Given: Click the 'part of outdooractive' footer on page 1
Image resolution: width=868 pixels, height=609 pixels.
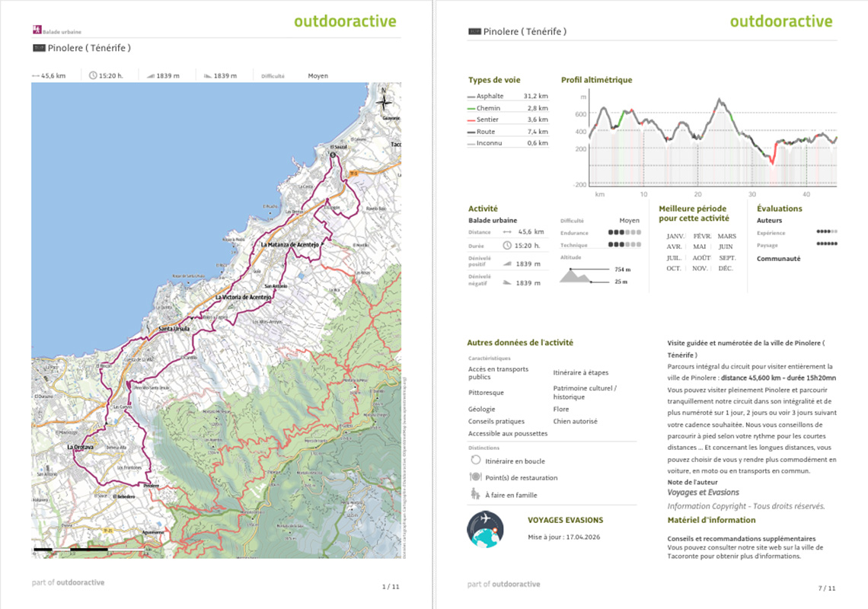Looking at the screenshot, I should coord(68,582).
